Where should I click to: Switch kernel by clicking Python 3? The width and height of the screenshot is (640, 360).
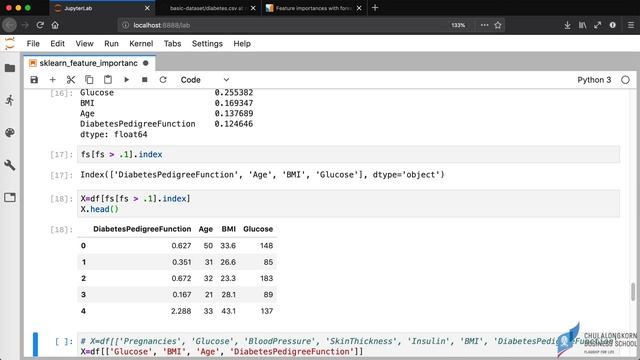click(594, 80)
